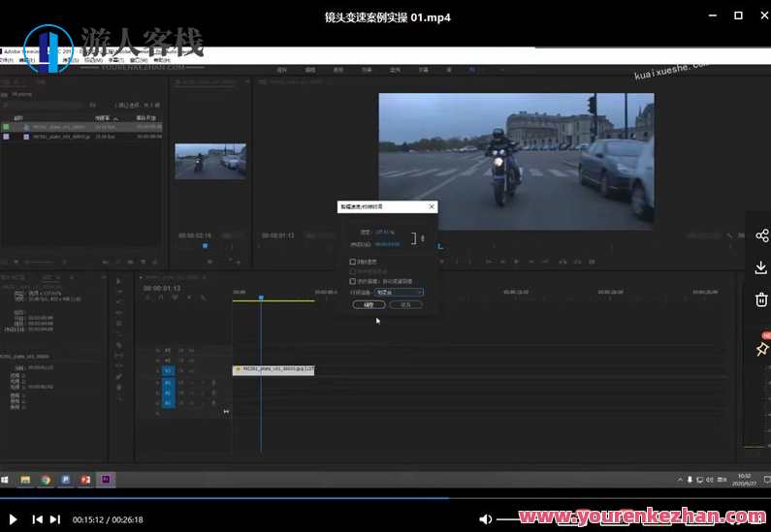Click the volume speaker icon in player
Screen dimensions: 771x532
pyautogui.click(x=485, y=519)
